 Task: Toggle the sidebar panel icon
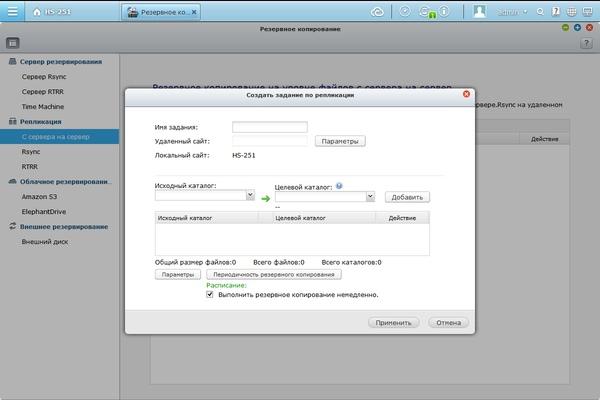(x=13, y=43)
